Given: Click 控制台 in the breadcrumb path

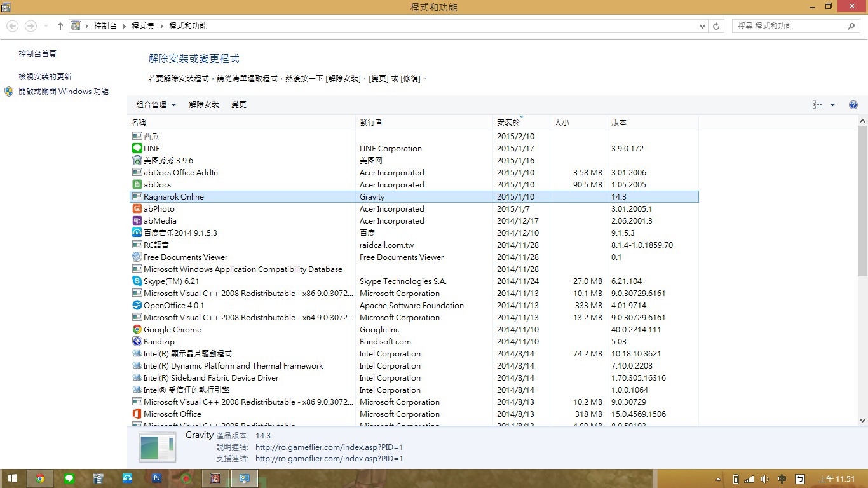Looking at the screenshot, I should tap(105, 26).
